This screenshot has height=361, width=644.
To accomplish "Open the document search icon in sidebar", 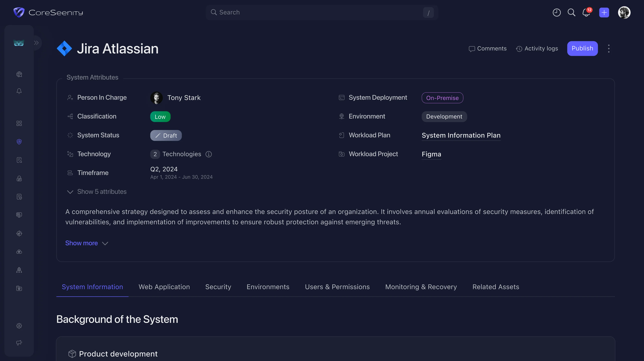I will point(19,160).
